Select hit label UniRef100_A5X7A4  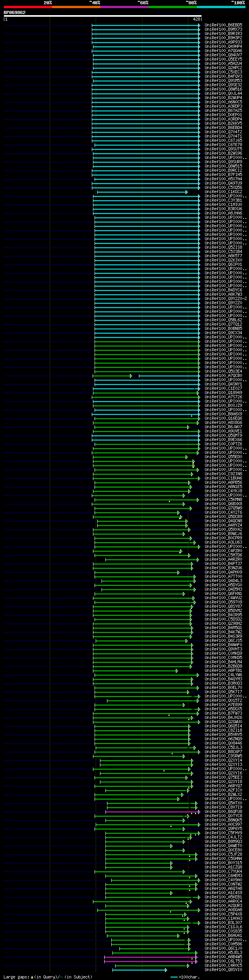click(223, 179)
